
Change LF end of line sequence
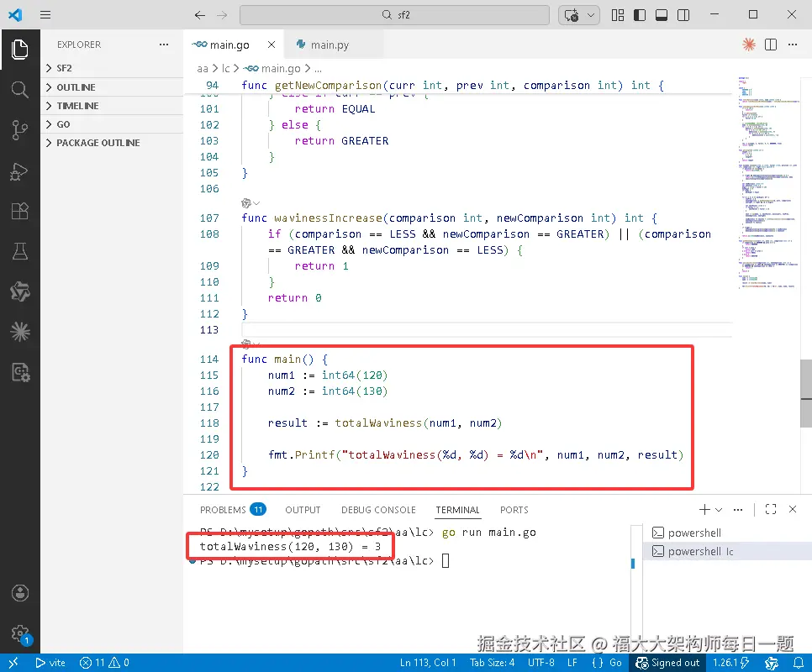click(x=572, y=663)
